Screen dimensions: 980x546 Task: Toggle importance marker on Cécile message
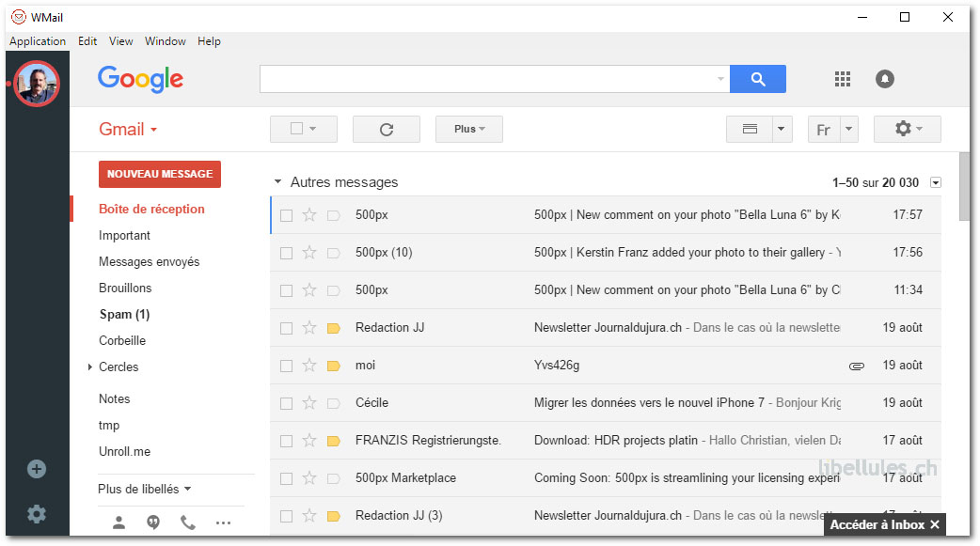[333, 403]
